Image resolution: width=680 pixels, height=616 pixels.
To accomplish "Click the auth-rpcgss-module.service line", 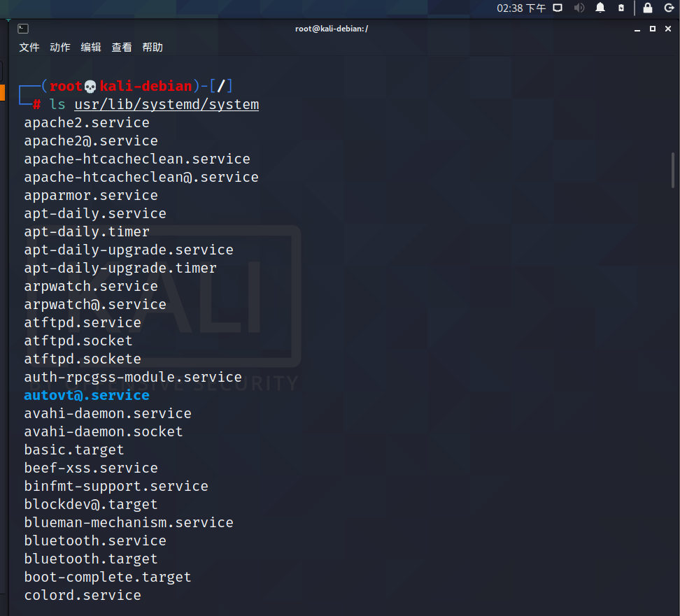I will (x=133, y=378).
